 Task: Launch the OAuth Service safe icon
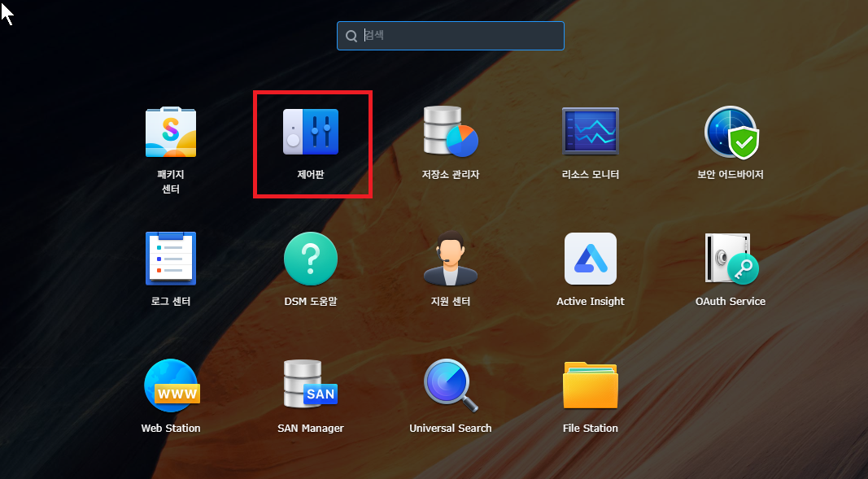(731, 259)
